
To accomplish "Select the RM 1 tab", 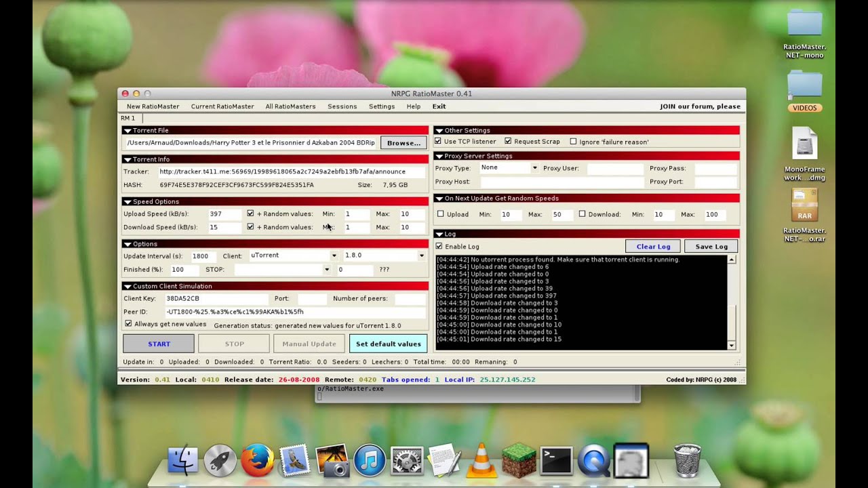I will (x=128, y=118).
